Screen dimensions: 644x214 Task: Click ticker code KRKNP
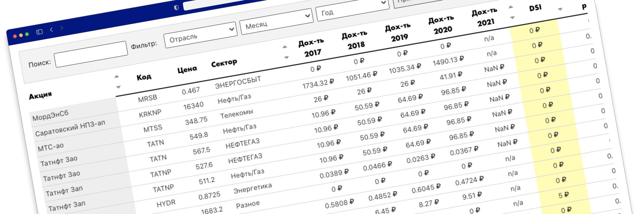(150, 114)
